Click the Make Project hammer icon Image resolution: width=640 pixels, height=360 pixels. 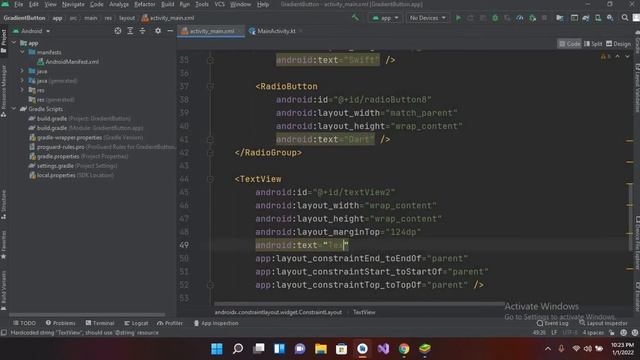click(x=356, y=18)
